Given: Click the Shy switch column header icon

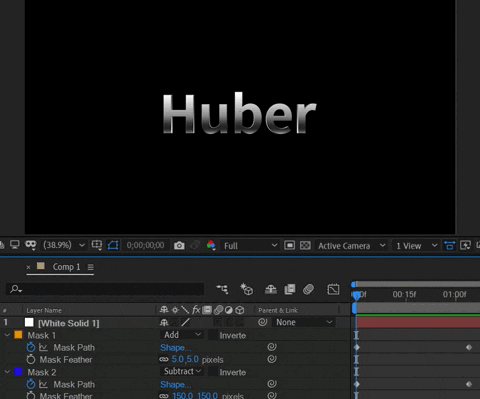Looking at the screenshot, I should pyautogui.click(x=164, y=310).
